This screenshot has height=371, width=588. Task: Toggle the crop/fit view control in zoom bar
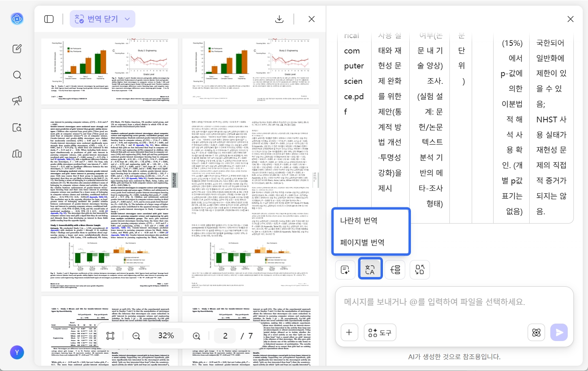click(109, 336)
